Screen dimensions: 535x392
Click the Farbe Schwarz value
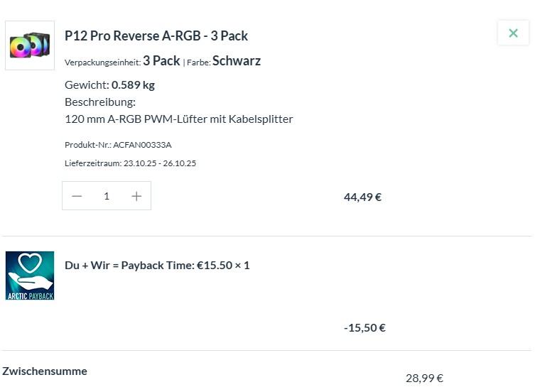point(237,61)
